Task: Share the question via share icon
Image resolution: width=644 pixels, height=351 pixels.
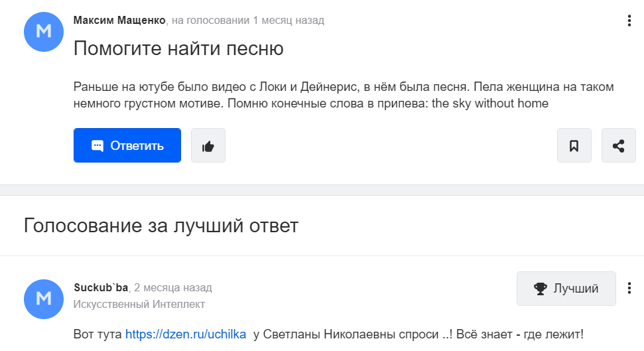Action: [x=619, y=145]
